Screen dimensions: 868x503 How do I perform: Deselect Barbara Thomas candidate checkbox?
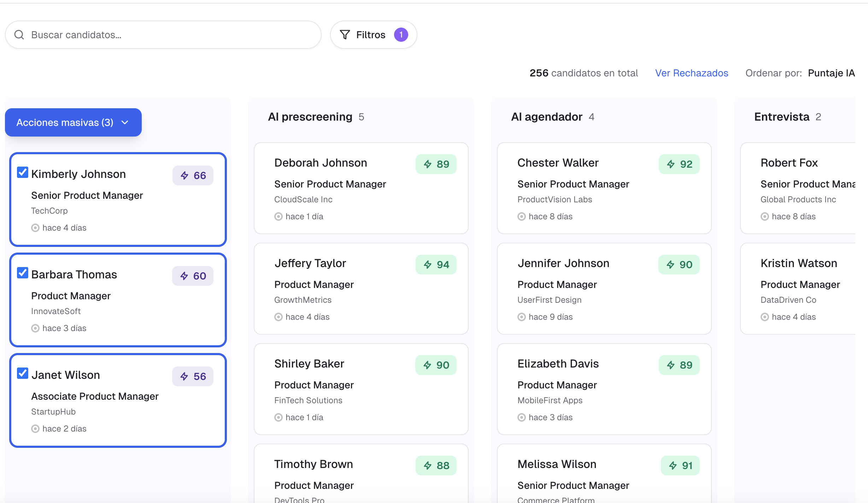23,273
